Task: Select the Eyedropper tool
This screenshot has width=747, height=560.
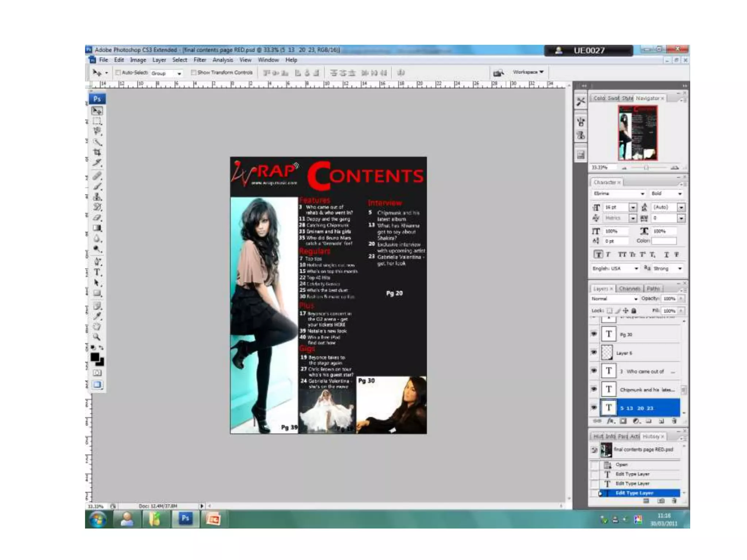Action: (97, 316)
